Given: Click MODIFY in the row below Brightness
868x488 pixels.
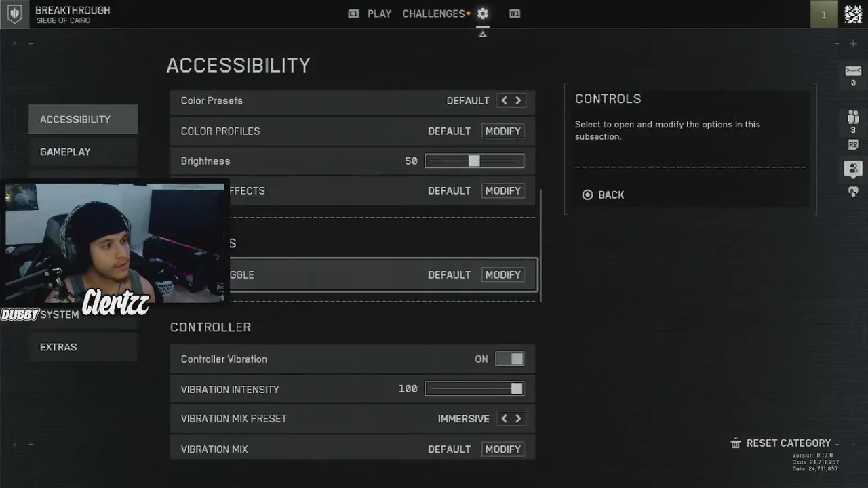Looking at the screenshot, I should [x=503, y=191].
